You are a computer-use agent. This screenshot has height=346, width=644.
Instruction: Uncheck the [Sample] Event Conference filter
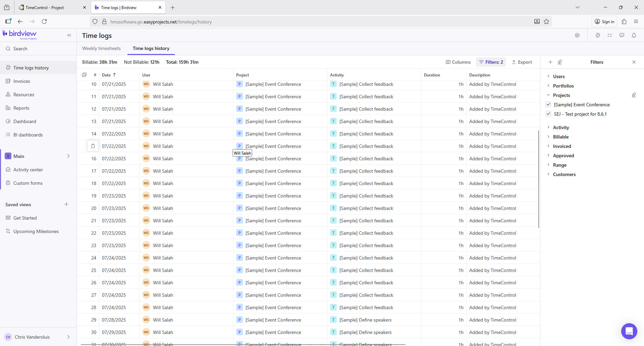[548, 105]
